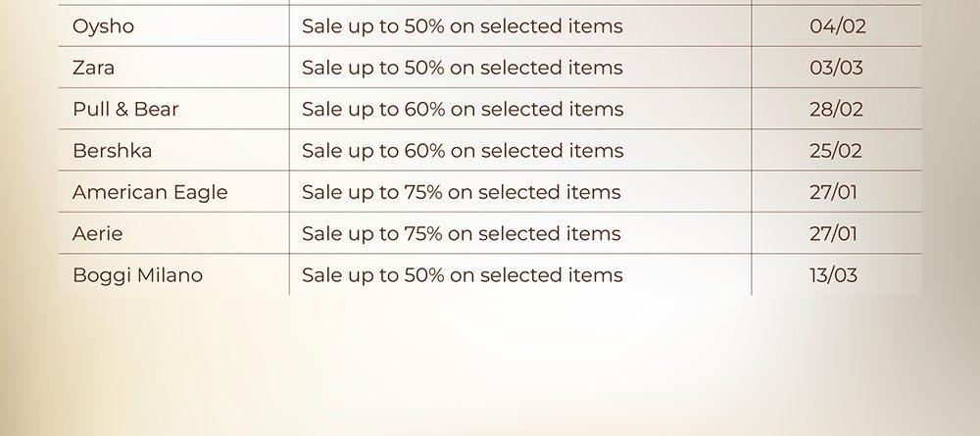Open the Bershka brand entry
The height and width of the screenshot is (436, 980).
coord(112,151)
